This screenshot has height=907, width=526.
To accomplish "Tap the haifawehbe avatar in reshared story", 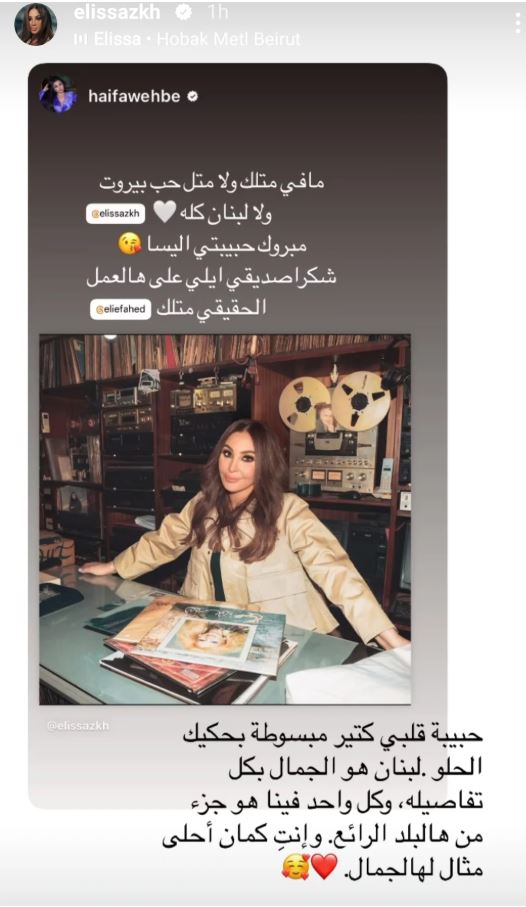I will 58,94.
